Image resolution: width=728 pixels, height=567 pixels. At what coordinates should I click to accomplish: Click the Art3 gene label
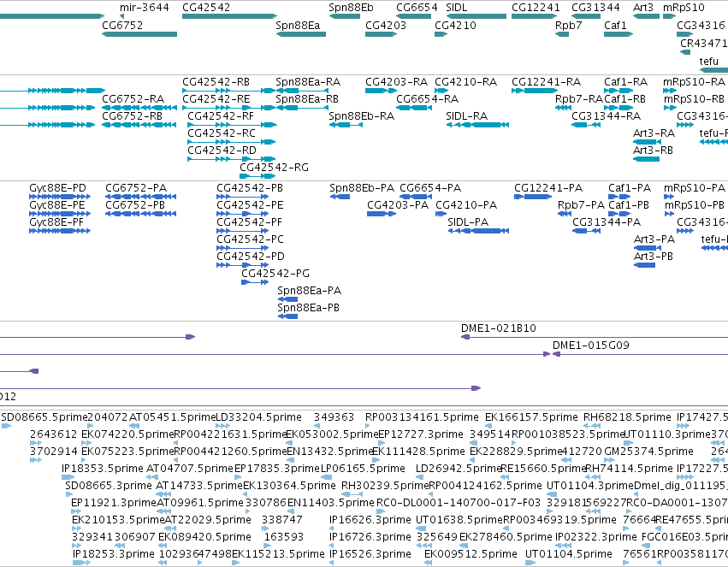tap(643, 8)
